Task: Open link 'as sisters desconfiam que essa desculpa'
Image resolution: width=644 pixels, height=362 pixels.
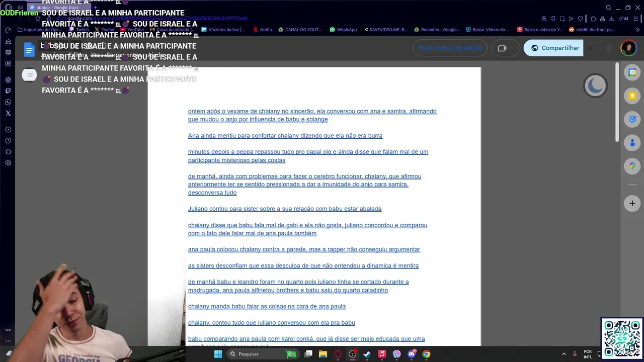Action: pos(303,265)
